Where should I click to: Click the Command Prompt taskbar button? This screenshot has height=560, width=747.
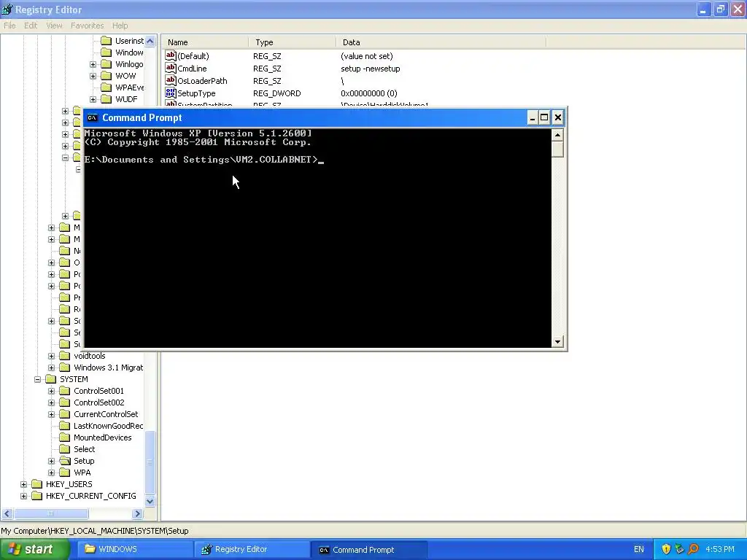click(368, 549)
